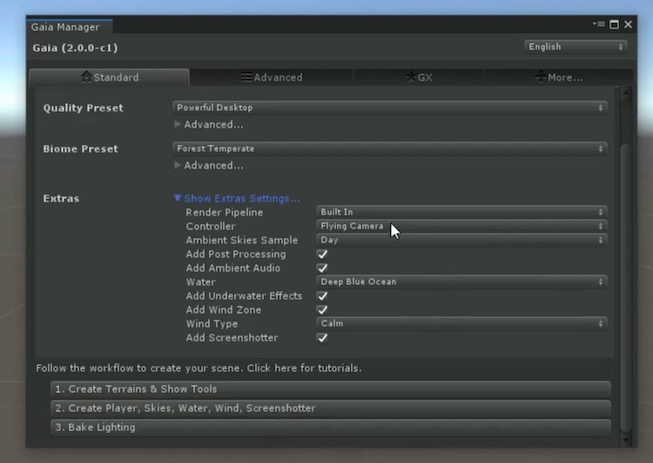Toggle Add Screenshotter checkbox
Viewport: 653px width, 463px height.
[x=322, y=338]
